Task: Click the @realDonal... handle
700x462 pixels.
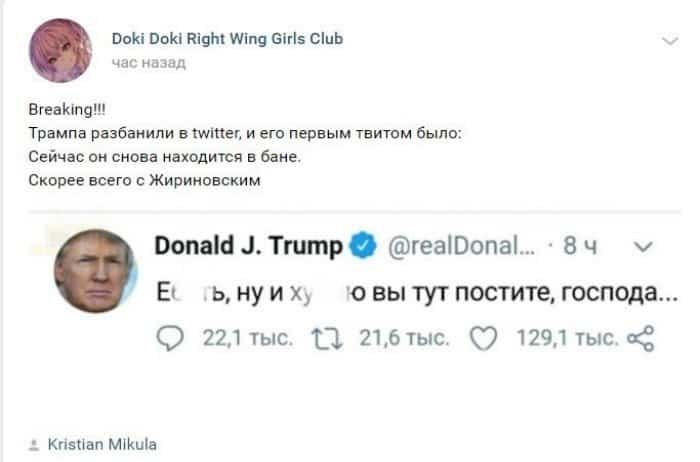Action: pos(461,246)
